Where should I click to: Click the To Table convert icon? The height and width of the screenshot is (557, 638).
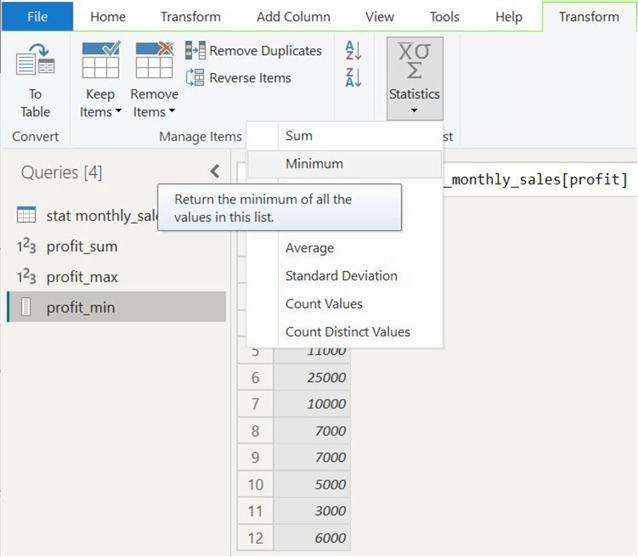click(x=35, y=63)
